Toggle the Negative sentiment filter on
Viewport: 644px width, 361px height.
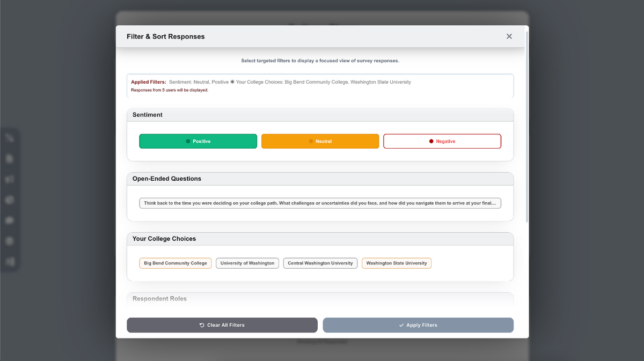442,141
